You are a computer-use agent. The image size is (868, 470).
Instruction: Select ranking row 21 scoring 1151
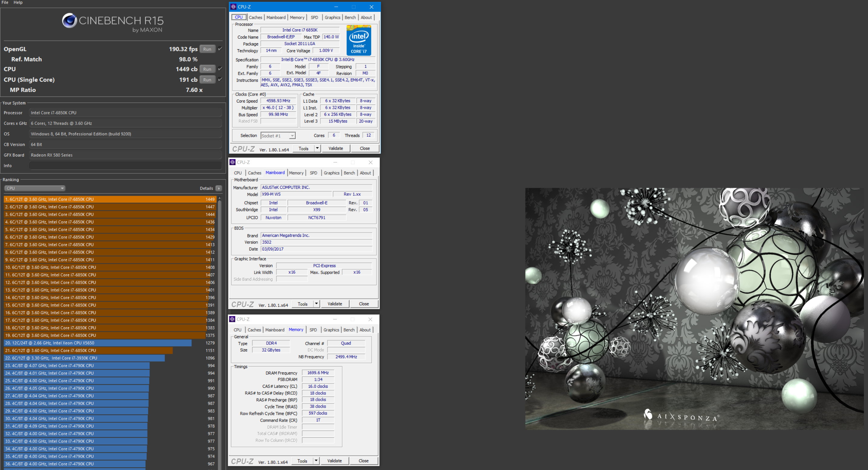(x=110, y=350)
